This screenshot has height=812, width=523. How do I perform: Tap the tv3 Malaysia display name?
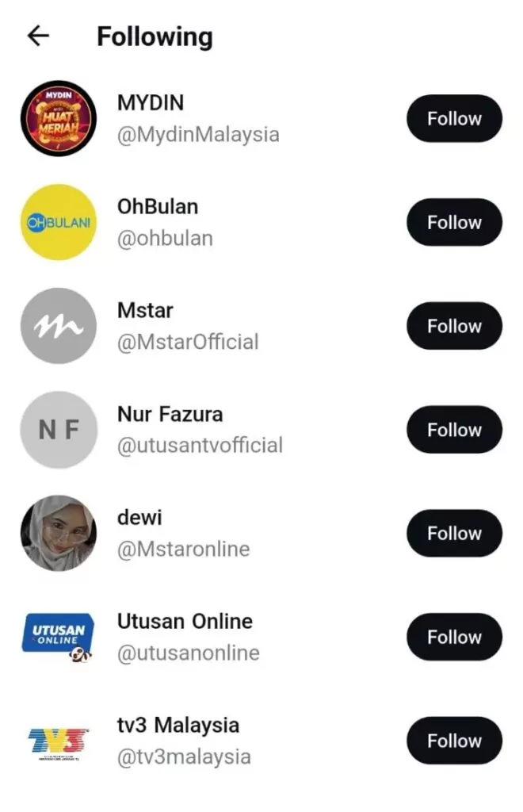click(178, 725)
